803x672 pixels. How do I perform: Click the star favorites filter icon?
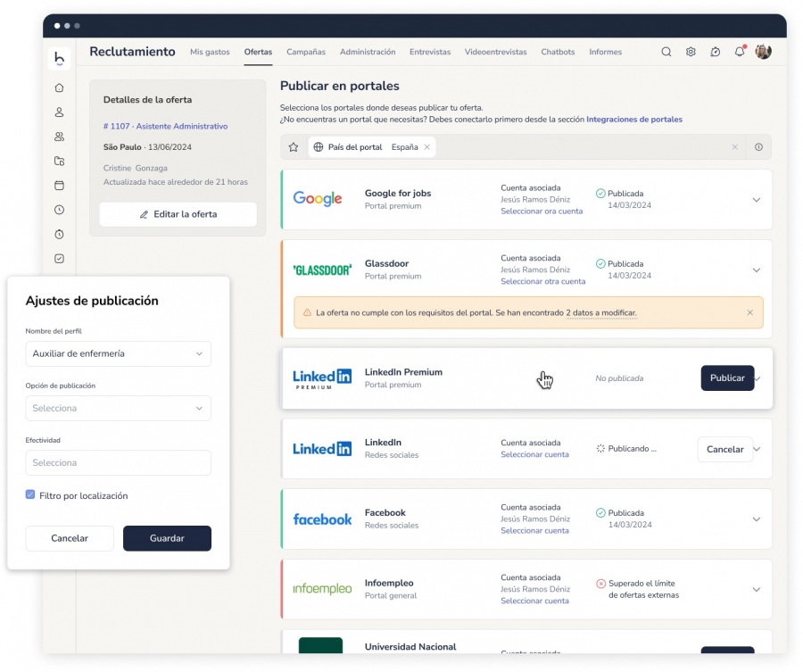pyautogui.click(x=294, y=147)
